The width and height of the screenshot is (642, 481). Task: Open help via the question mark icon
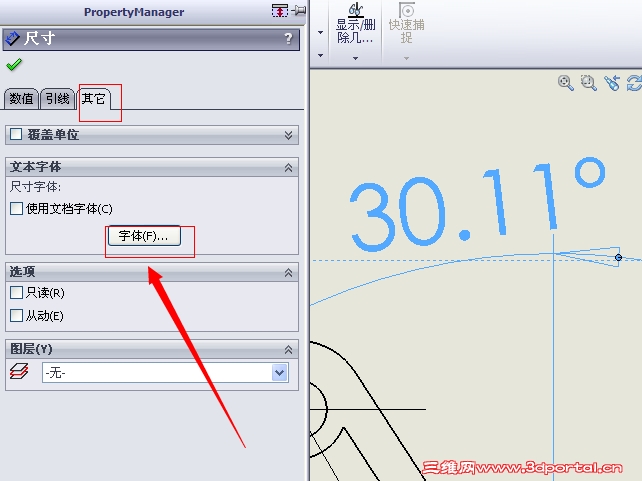click(x=288, y=39)
